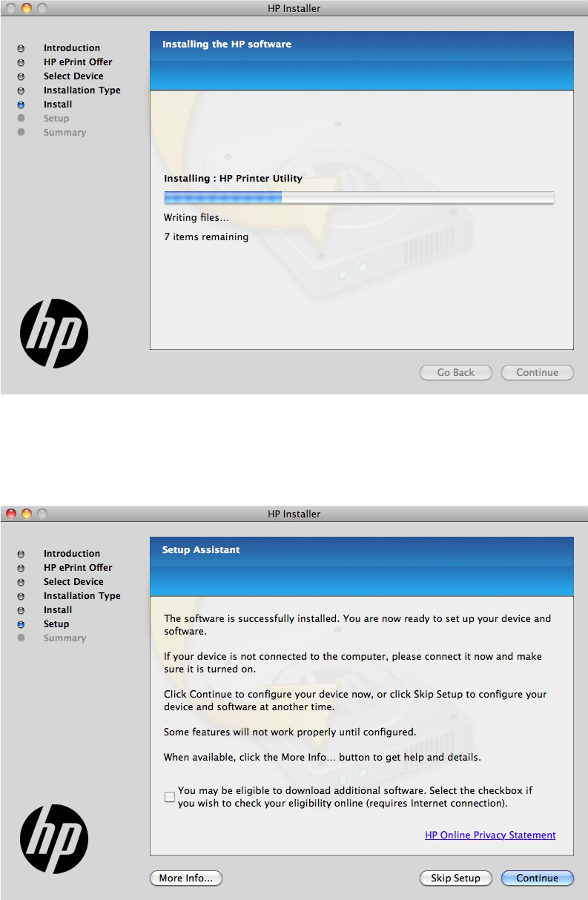Image resolution: width=588 pixels, height=900 pixels.
Task: Select the Install step label in lower sidebar
Action: pos(58,610)
